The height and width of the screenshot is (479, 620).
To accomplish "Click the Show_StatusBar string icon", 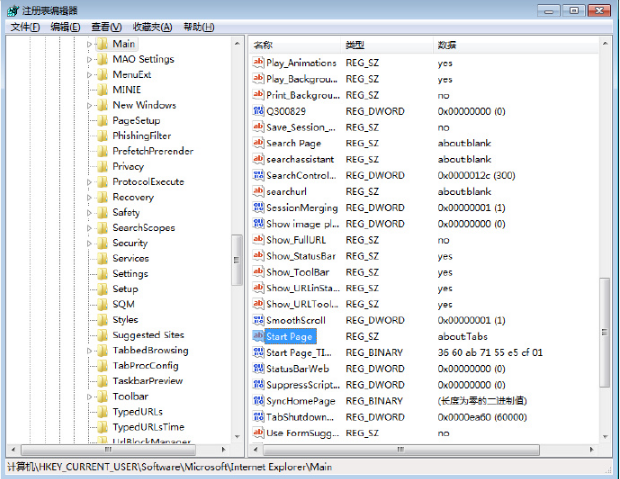I will [x=258, y=256].
